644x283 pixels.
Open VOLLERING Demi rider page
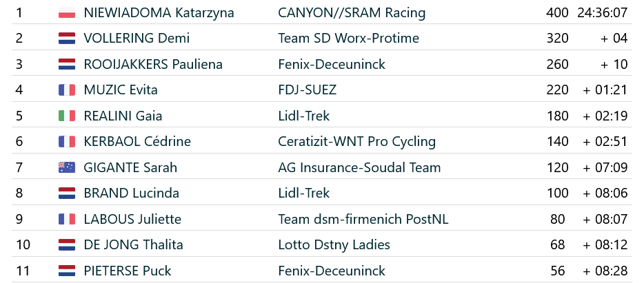(x=137, y=39)
